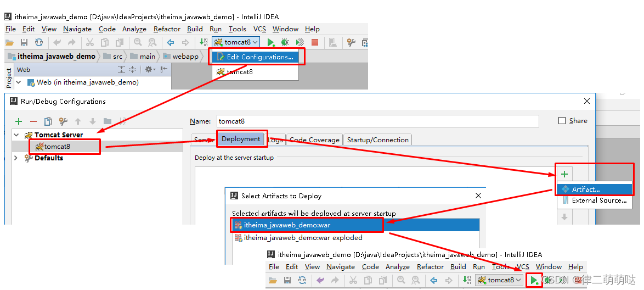Click Hide panel icon in Web panel header

coord(164,70)
